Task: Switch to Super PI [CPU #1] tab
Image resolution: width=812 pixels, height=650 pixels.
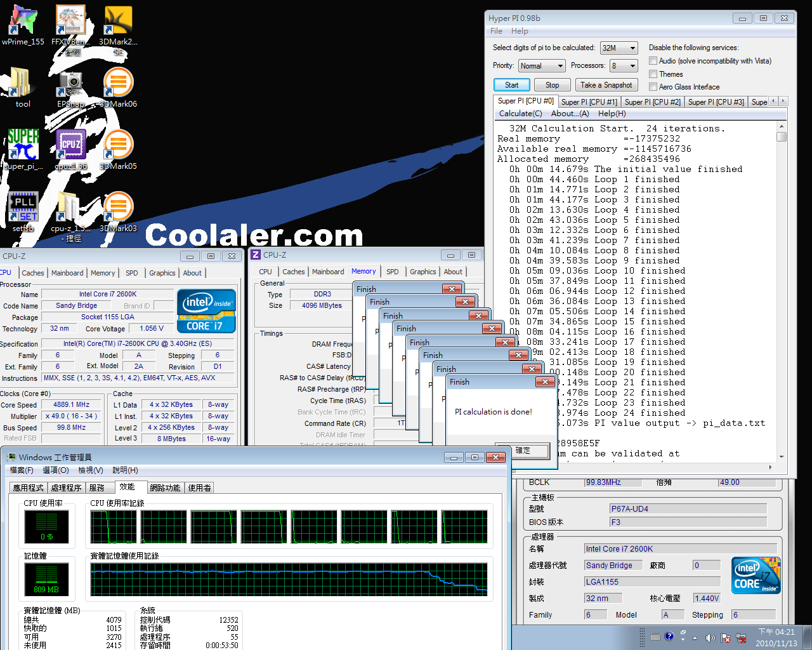Action: click(x=589, y=102)
